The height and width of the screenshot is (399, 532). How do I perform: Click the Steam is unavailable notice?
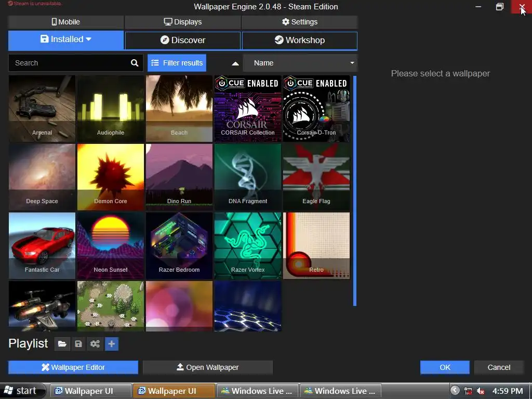click(x=35, y=4)
